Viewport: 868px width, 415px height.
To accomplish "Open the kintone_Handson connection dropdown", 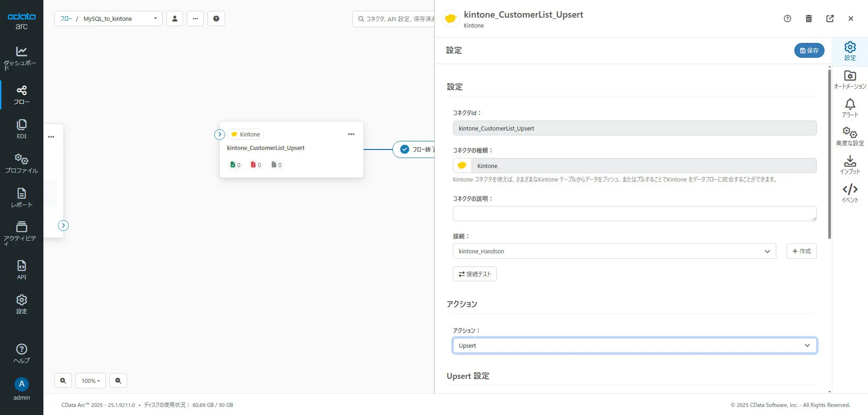I will pyautogui.click(x=614, y=251).
